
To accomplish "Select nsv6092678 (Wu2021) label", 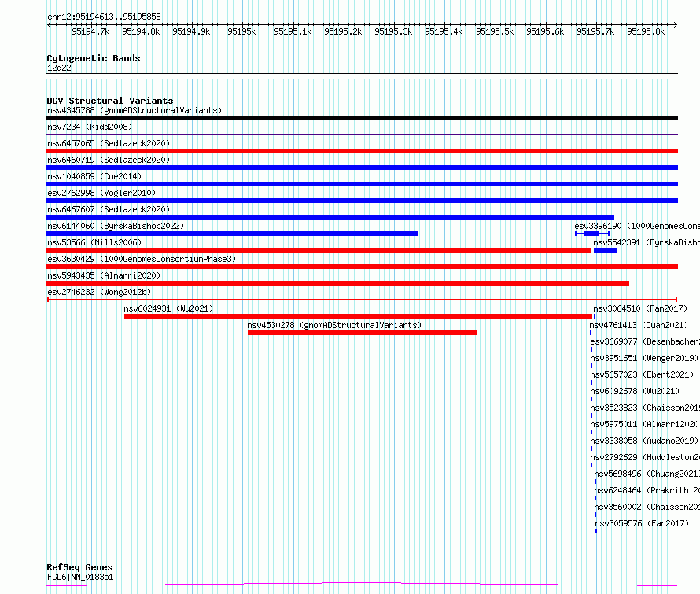I will (635, 391).
